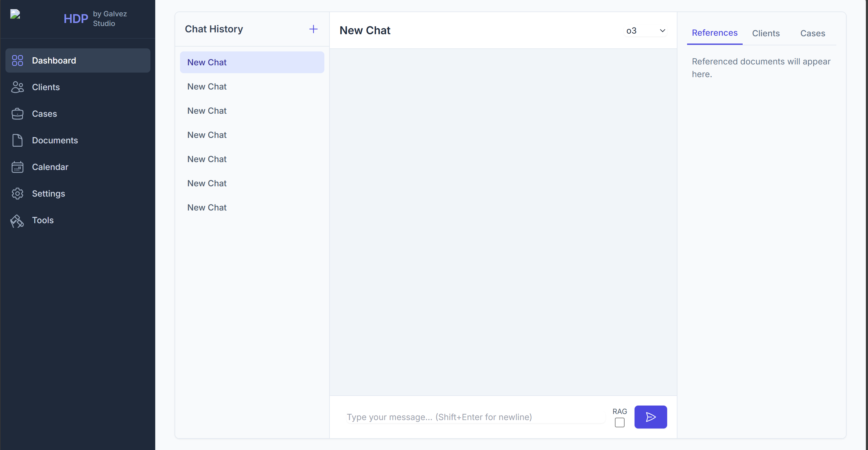Image resolution: width=868 pixels, height=450 pixels.
Task: Click the Tools gavel icon
Action: [18, 220]
